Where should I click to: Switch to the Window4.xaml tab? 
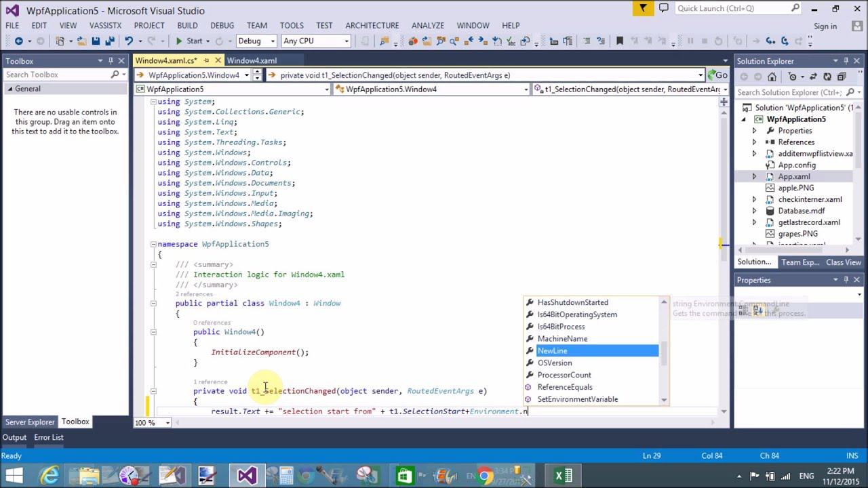pyautogui.click(x=252, y=60)
